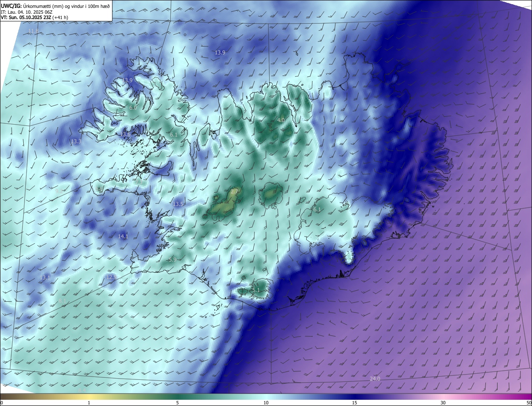Image resolution: width=532 pixels, height=406 pixels.
Task: Click the 6.0 value label on the Westfjords
Action: [133, 108]
